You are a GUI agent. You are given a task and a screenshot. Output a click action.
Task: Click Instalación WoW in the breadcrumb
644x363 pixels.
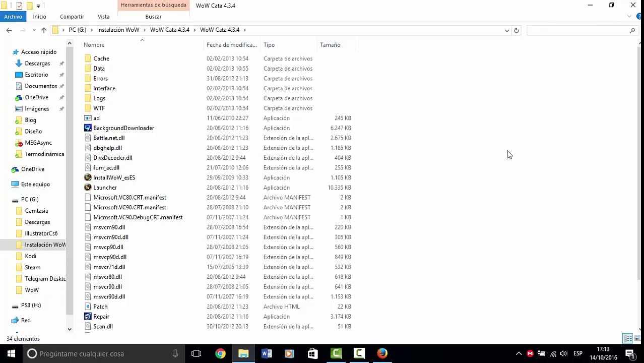point(118,30)
